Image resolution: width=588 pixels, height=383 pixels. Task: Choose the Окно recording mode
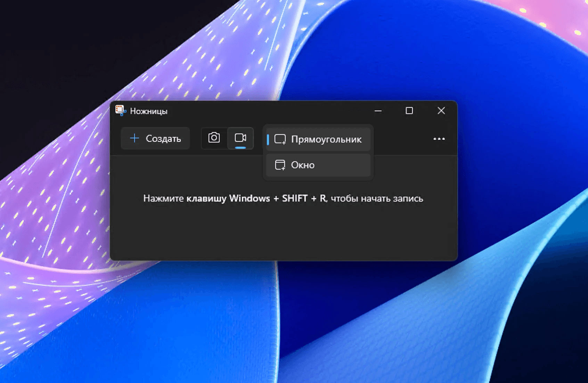318,165
